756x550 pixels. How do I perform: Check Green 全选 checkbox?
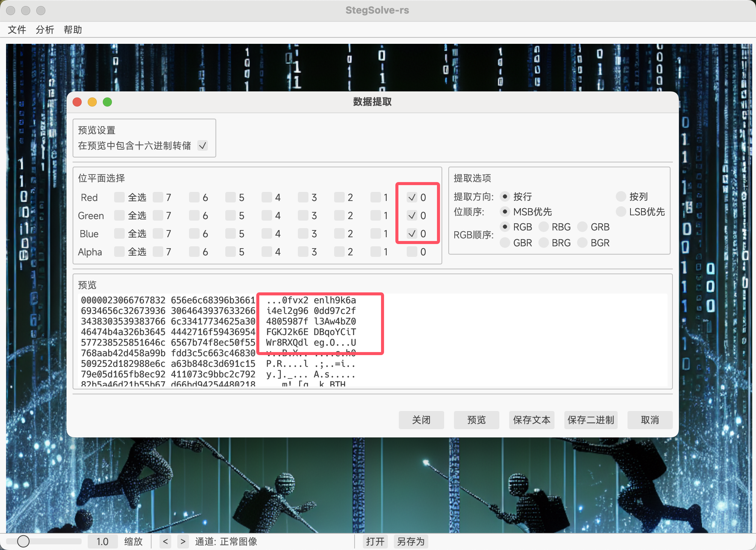click(119, 215)
